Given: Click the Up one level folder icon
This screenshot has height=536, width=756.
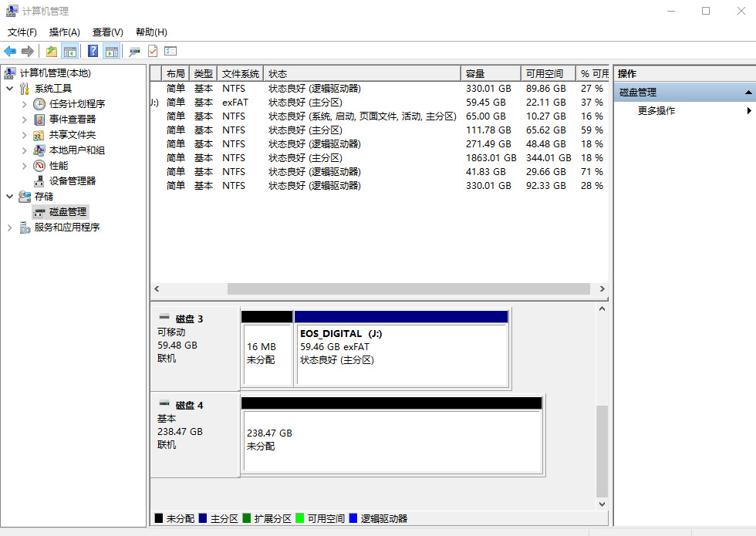Looking at the screenshot, I should click(x=51, y=51).
